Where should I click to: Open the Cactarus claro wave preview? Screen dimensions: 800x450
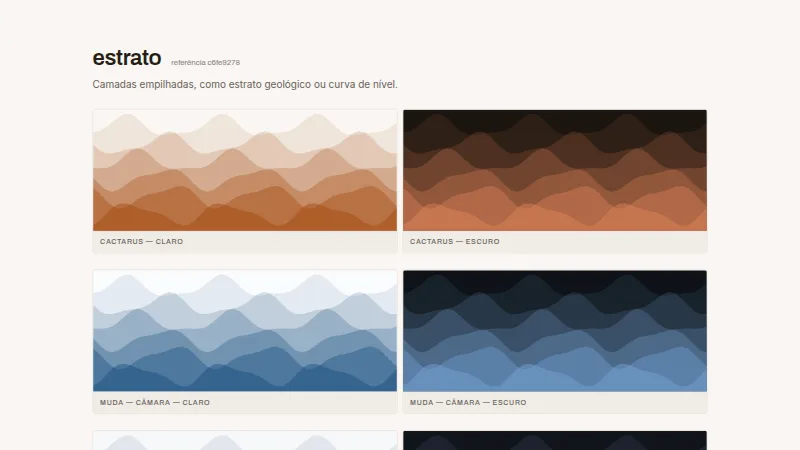pos(245,170)
